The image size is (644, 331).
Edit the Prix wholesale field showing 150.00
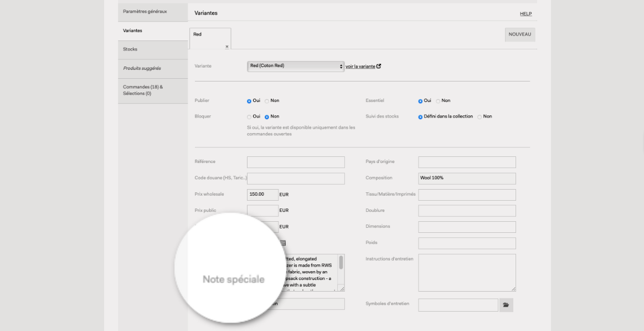coord(262,195)
